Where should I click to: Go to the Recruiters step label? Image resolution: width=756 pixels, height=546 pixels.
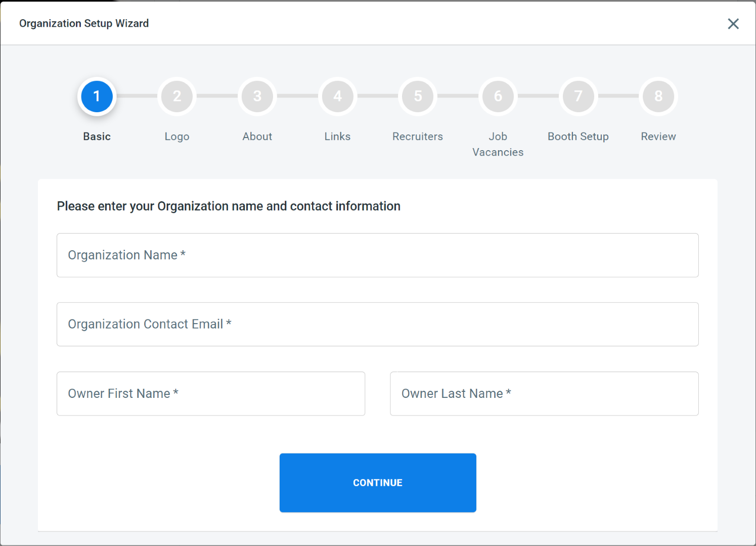pos(418,136)
